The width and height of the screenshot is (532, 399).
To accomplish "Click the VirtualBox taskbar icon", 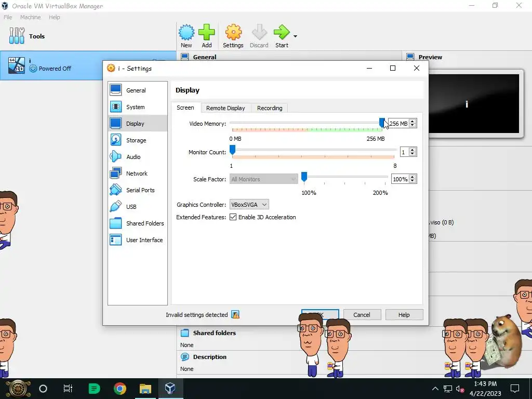I will pos(170,389).
